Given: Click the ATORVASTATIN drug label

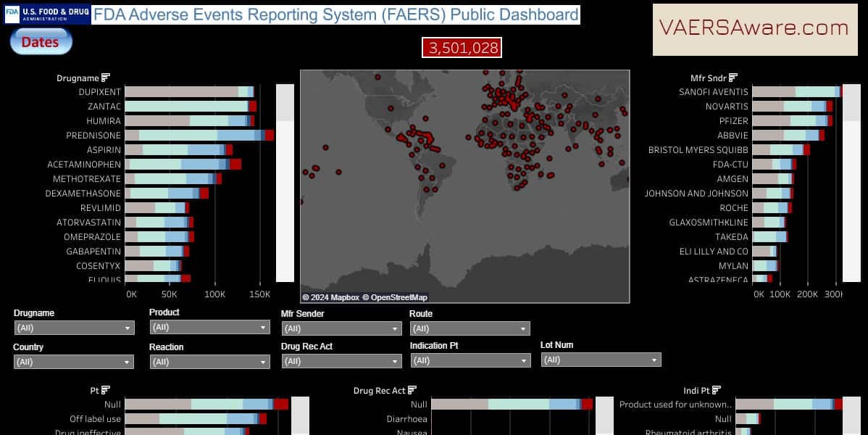Looking at the screenshot, I should (x=88, y=222).
